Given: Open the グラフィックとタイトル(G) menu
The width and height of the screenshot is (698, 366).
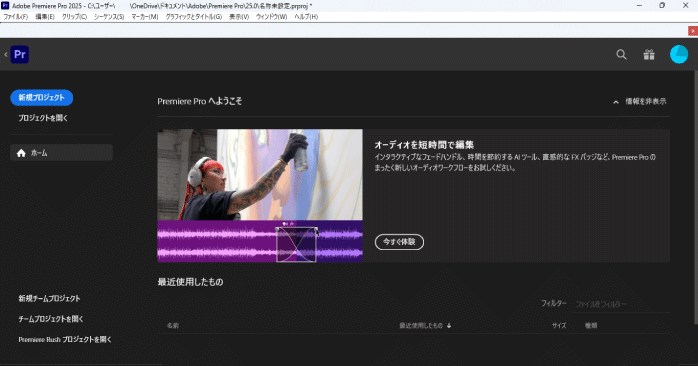Looking at the screenshot, I should (x=194, y=16).
